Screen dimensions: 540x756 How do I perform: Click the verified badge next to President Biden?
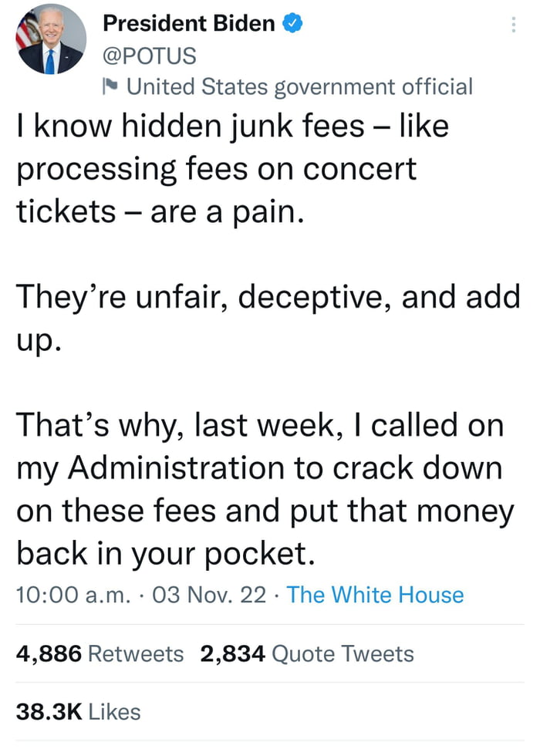tap(293, 23)
